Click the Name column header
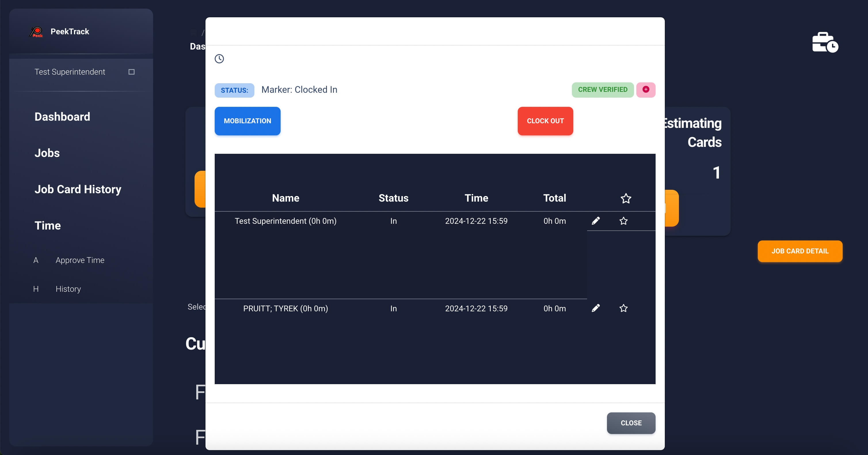This screenshot has height=455, width=868. pyautogui.click(x=285, y=198)
